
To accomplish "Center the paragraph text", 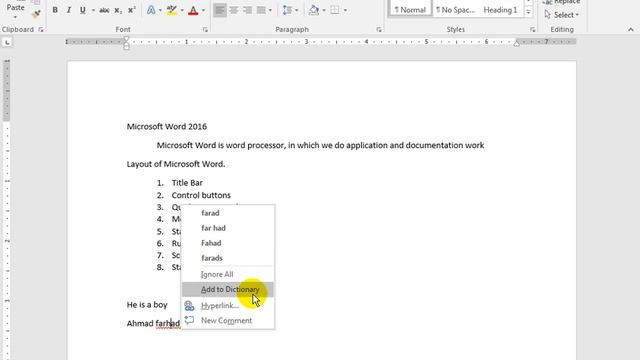I will [x=233, y=10].
